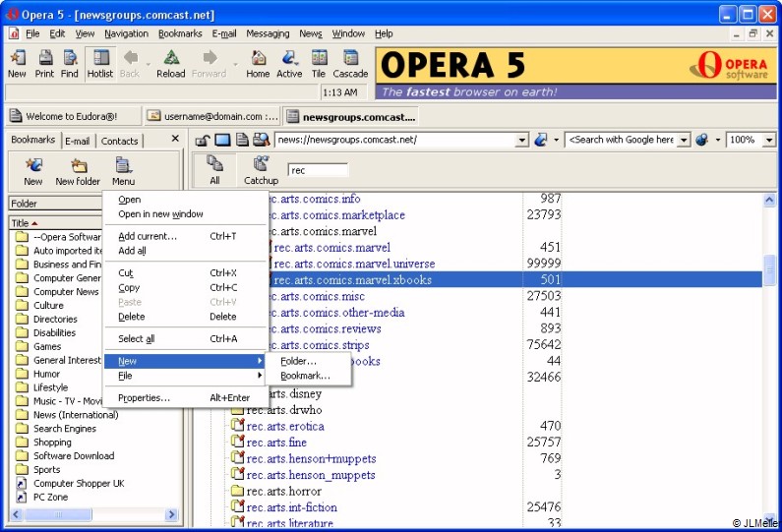Select the Computer Shopper UK bookmark
This screenshot has height=532, width=782.
[79, 483]
